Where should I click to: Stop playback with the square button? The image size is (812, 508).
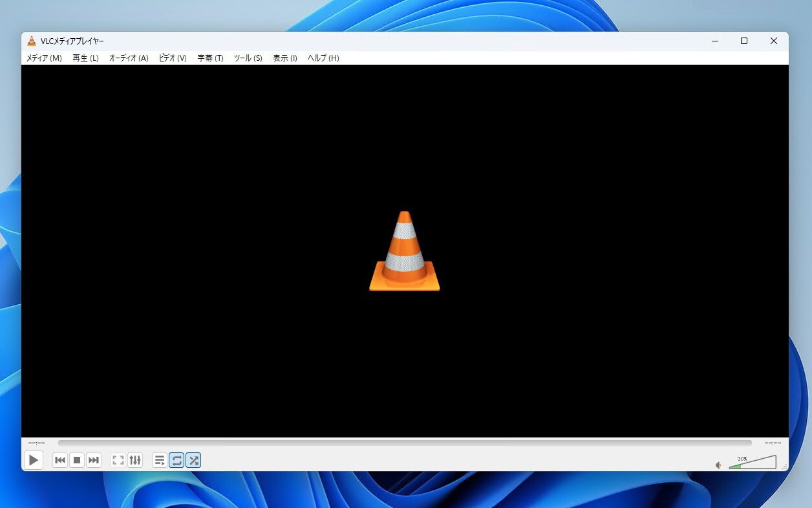(77, 460)
